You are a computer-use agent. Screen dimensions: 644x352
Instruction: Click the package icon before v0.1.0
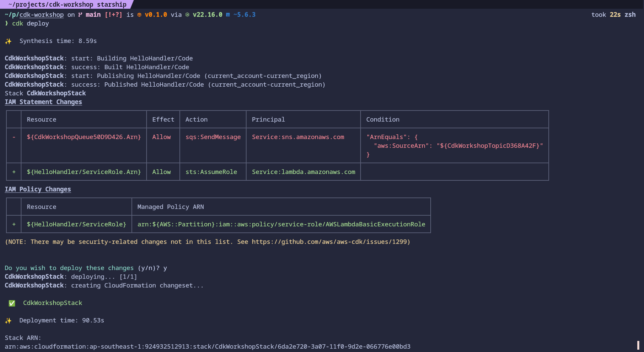(x=139, y=15)
